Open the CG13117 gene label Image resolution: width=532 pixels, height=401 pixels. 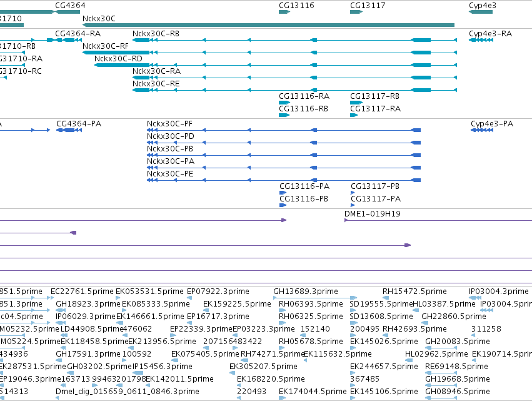tap(368, 6)
